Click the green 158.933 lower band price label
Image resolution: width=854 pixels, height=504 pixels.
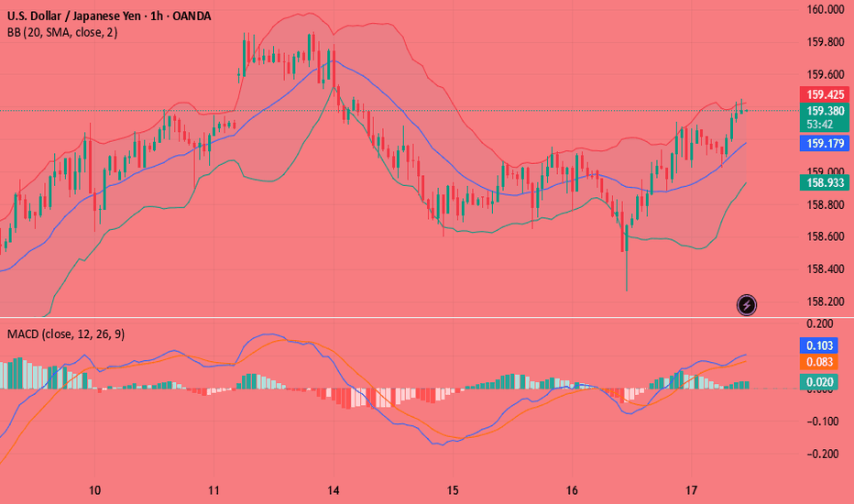click(825, 182)
